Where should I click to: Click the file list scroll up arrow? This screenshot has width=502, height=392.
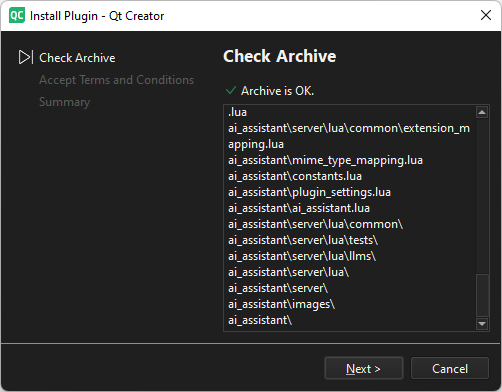click(482, 112)
